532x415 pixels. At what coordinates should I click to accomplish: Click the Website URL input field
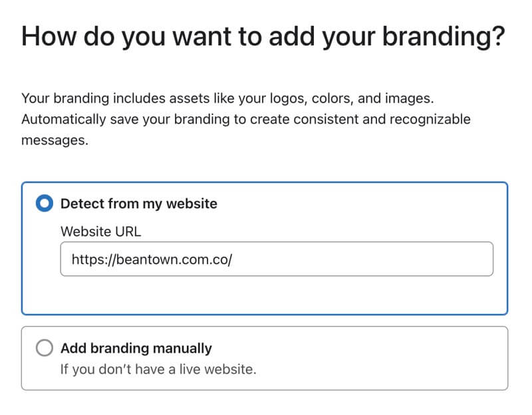click(277, 259)
